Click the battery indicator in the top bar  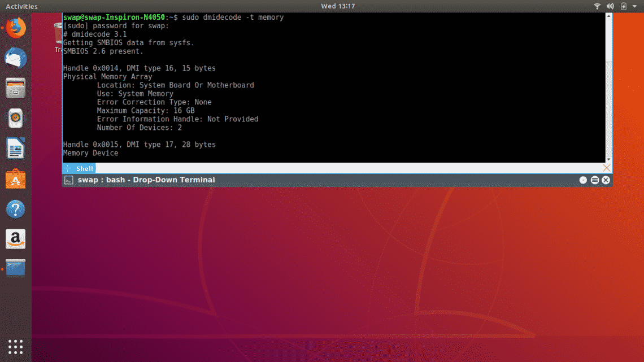point(624,6)
